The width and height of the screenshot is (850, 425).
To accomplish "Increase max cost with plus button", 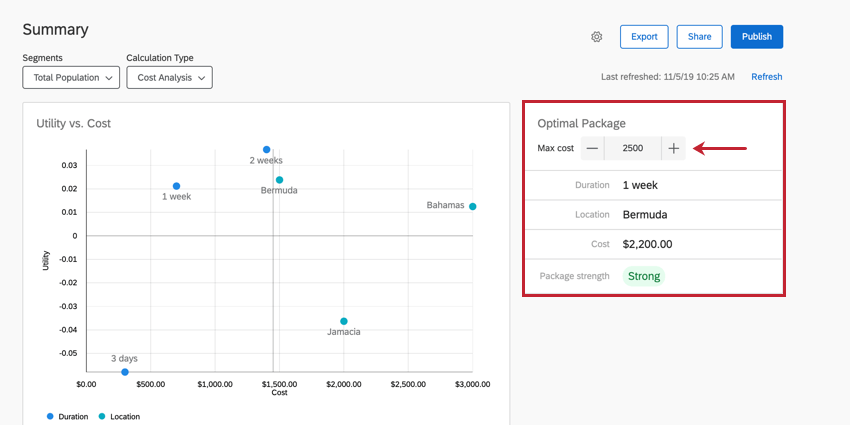I will point(674,148).
